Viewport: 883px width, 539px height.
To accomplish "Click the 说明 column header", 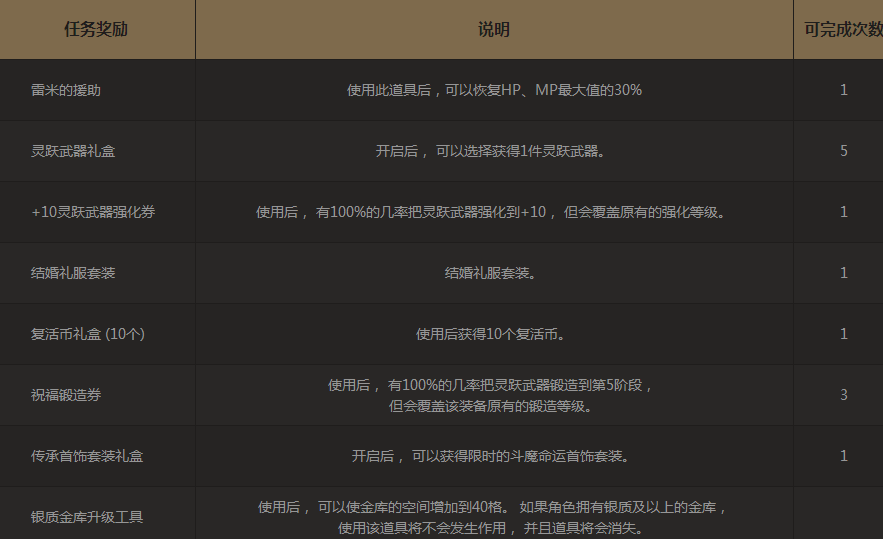I will [494, 30].
